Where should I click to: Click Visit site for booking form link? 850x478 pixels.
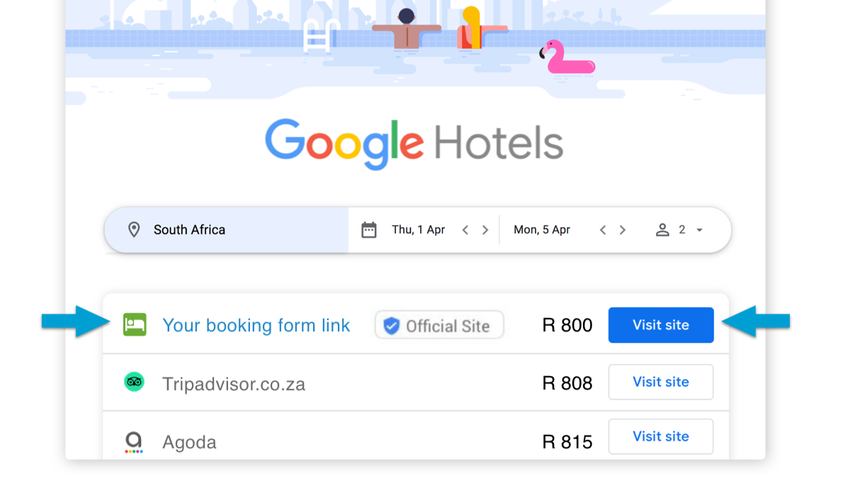[661, 325]
